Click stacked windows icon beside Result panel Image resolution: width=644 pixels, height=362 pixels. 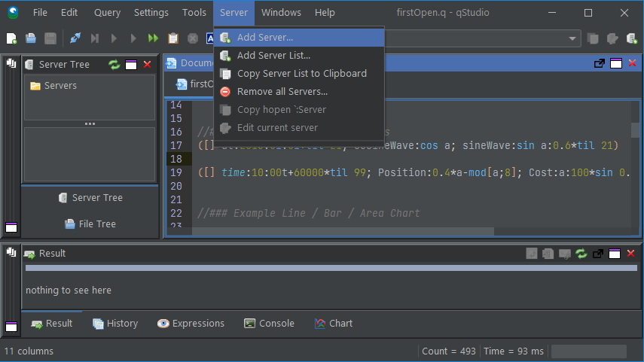coord(11,252)
